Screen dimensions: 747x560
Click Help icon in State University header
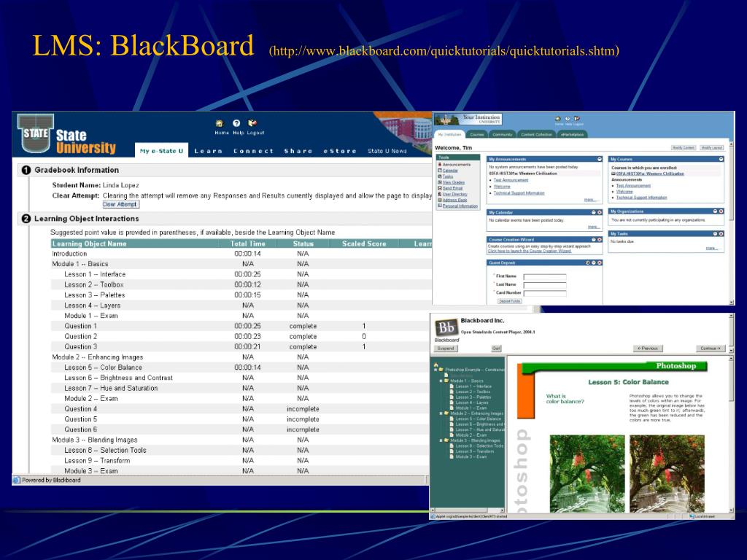tap(237, 123)
